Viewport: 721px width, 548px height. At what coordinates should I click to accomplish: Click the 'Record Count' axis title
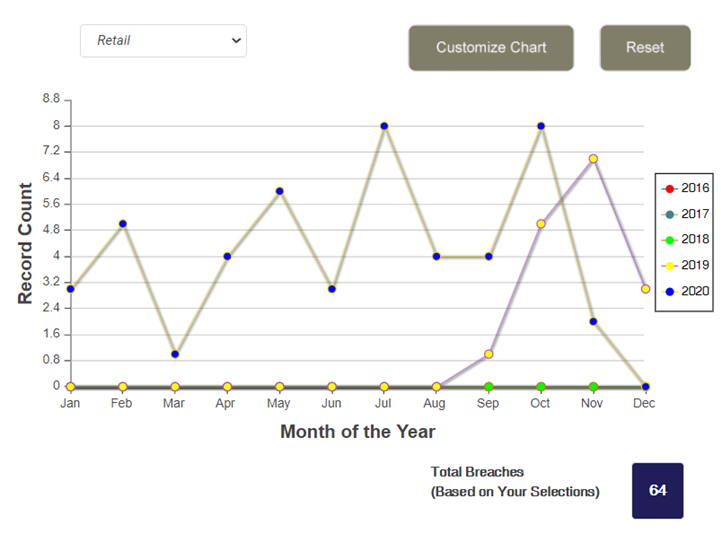(25, 243)
